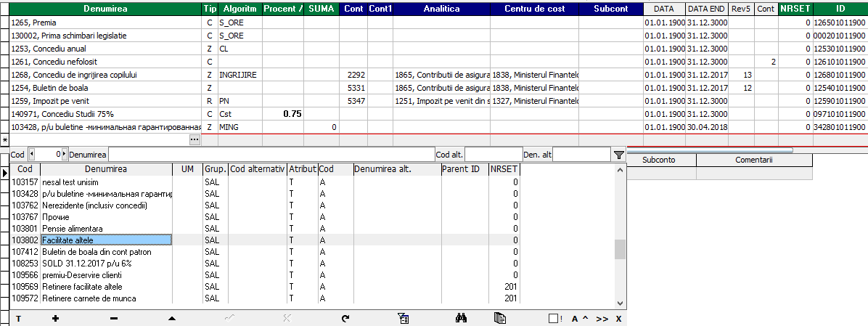
Task: Click the MING algorithm cell
Action: [x=239, y=127]
